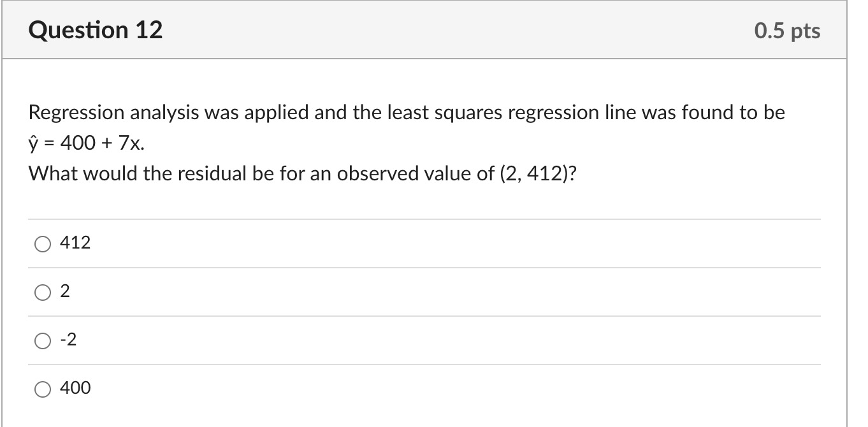Click the answer row labeled 412
868x427 pixels.
pos(255,243)
